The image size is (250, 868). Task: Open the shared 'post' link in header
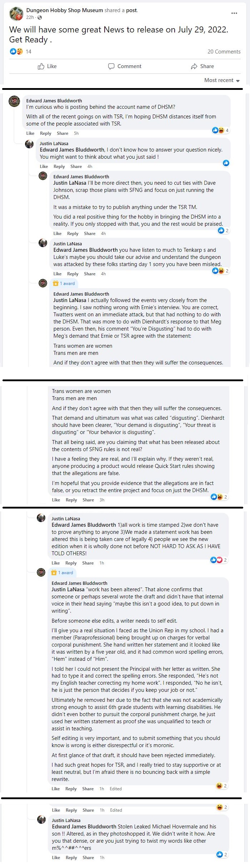coord(131,10)
